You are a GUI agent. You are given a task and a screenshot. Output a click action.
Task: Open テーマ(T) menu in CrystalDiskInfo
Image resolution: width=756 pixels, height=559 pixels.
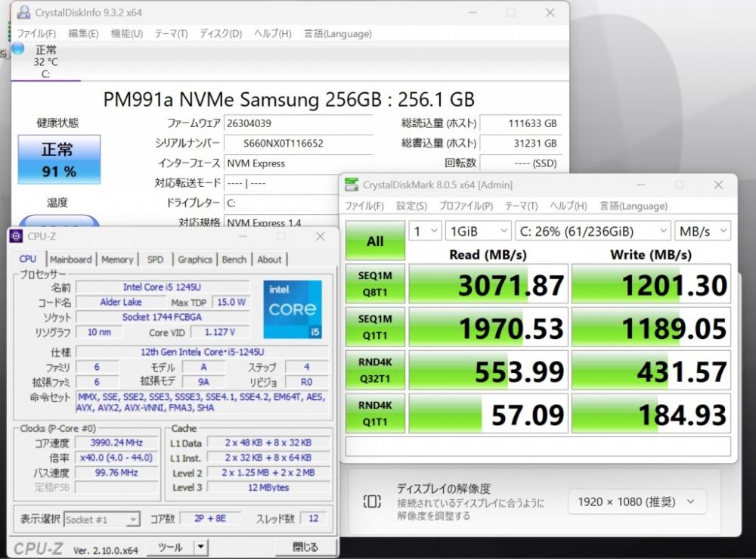pyautogui.click(x=171, y=34)
